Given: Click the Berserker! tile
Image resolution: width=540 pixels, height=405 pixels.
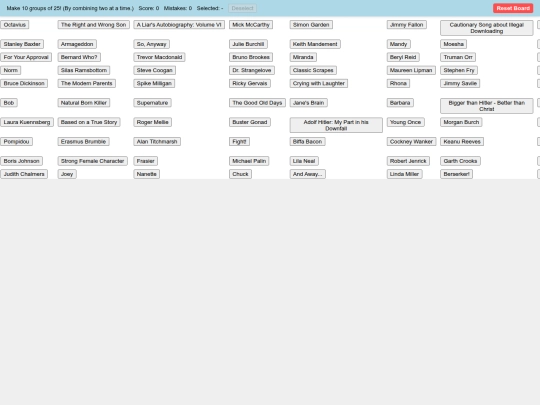Looking at the screenshot, I should tap(457, 174).
